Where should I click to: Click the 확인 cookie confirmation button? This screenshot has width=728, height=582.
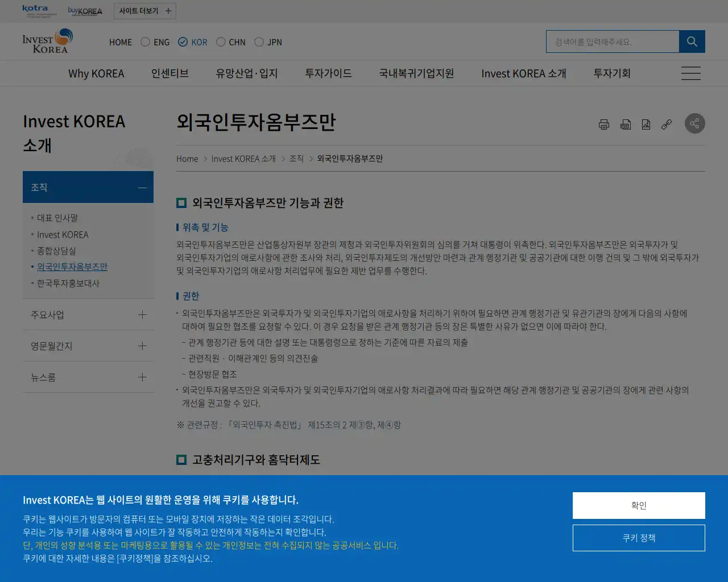tap(639, 505)
